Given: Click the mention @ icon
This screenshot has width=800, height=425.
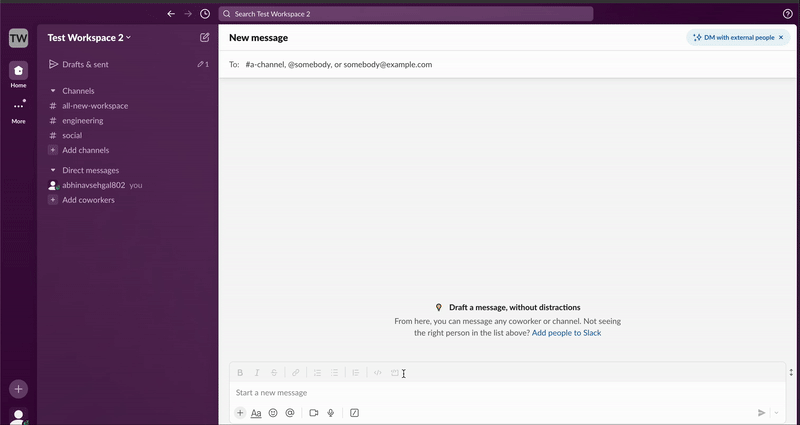Looking at the screenshot, I should pos(290,413).
